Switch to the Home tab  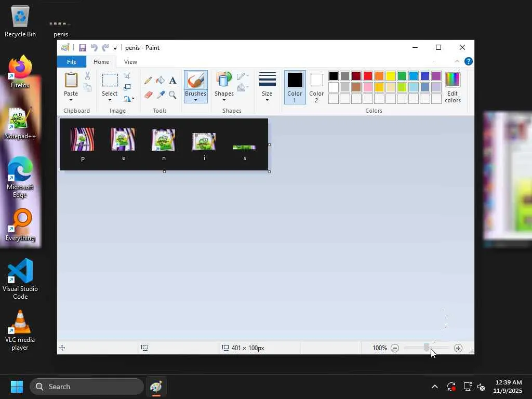point(101,62)
